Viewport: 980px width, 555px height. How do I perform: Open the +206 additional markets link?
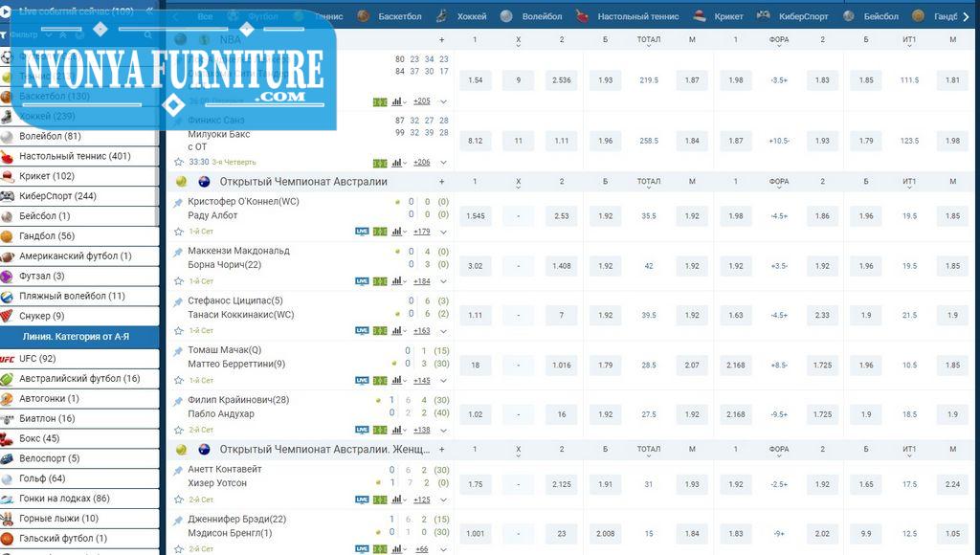(x=422, y=162)
